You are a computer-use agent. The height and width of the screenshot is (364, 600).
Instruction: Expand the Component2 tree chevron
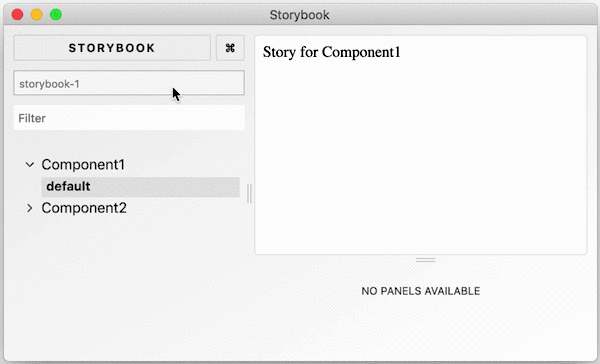click(x=30, y=208)
